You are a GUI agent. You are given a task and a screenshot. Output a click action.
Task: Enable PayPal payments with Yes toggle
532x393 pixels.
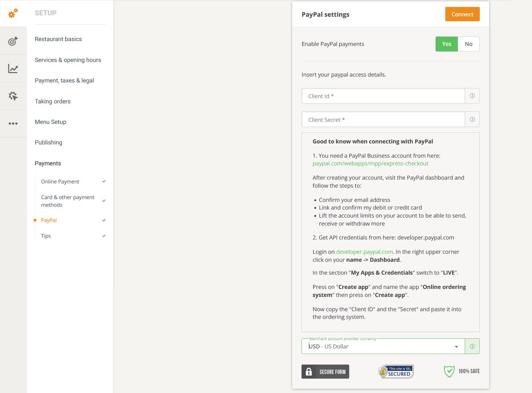coord(446,44)
